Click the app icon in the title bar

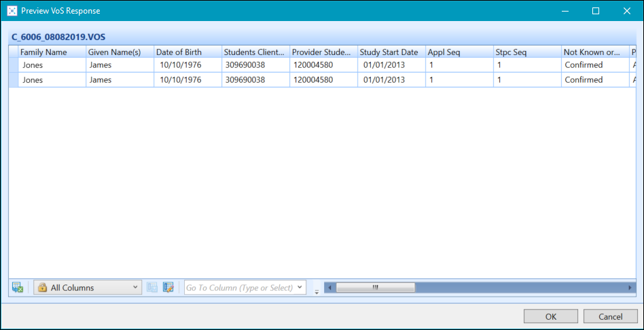click(13, 11)
